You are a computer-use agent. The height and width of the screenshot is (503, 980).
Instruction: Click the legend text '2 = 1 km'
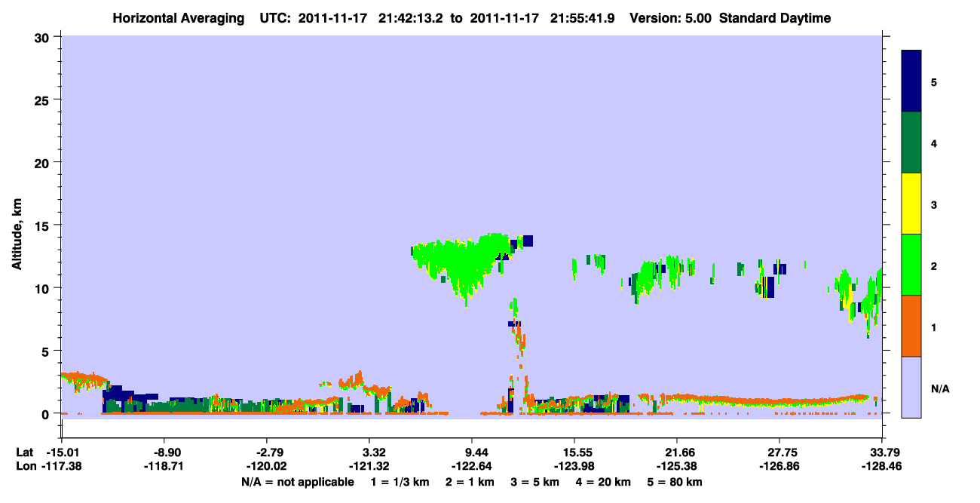pyautogui.click(x=471, y=482)
